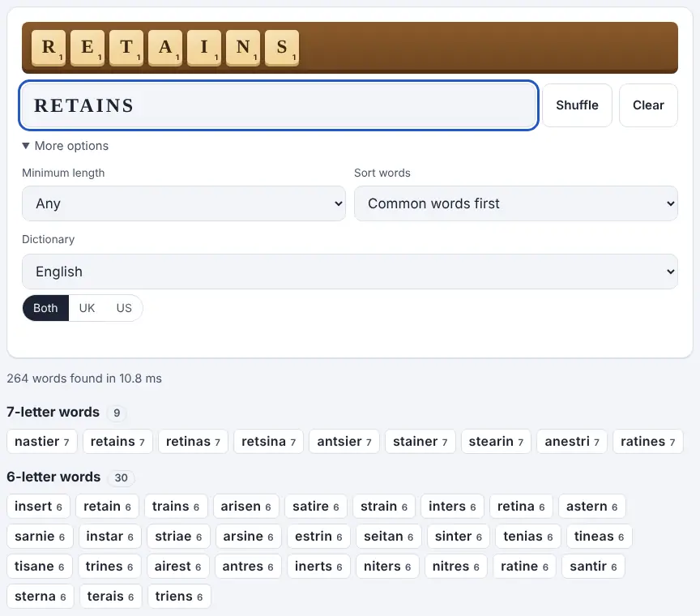Click the word antsier

click(x=344, y=442)
